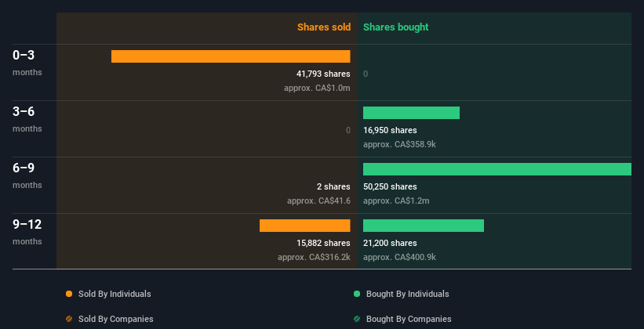This screenshot has height=329, width=644.
Task: Click the orange Sold By Individuals legend dot
Action: 69,294
